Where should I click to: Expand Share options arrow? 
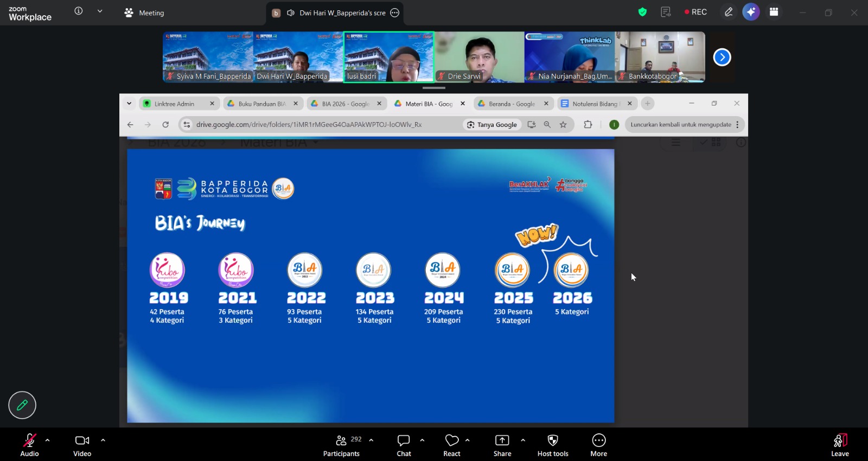point(523,440)
